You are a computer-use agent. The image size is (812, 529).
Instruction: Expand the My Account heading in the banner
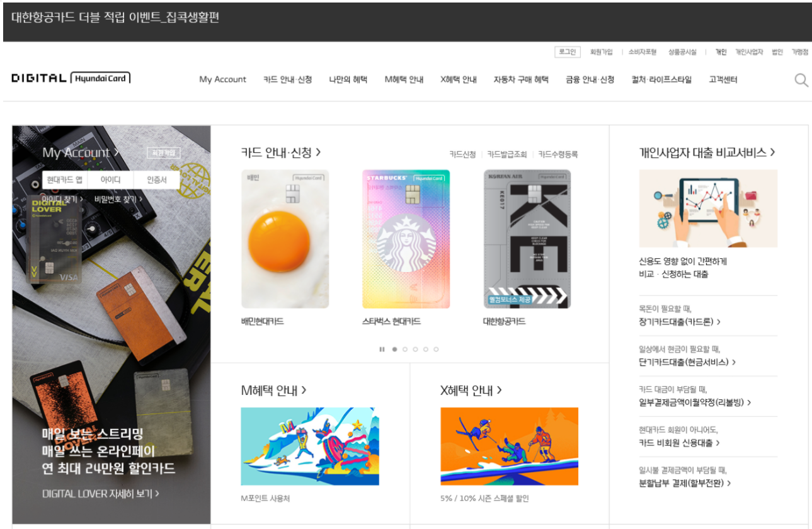(81, 152)
